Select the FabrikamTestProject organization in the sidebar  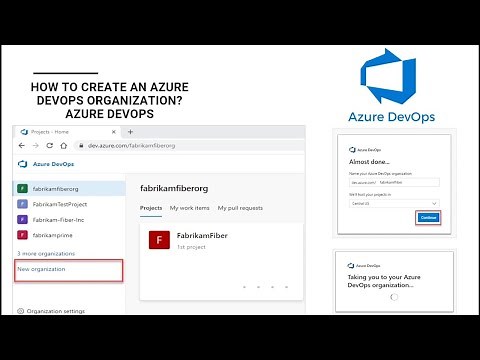click(69, 204)
